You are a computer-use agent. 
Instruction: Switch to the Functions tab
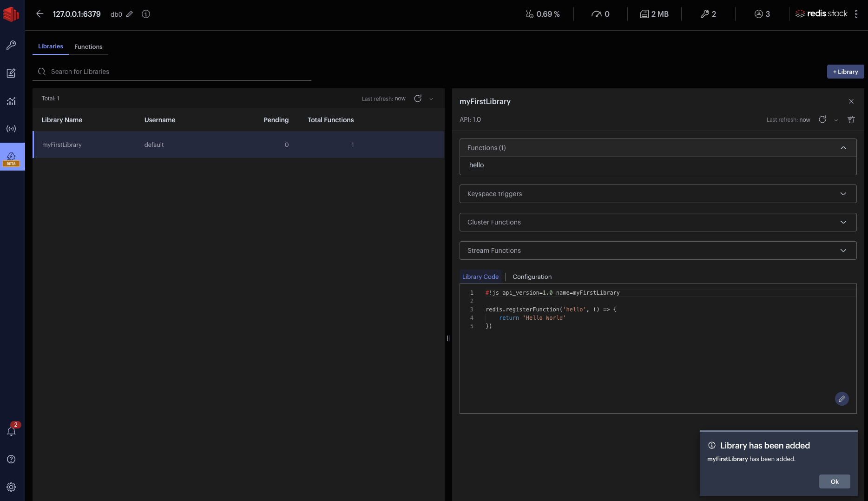(88, 46)
